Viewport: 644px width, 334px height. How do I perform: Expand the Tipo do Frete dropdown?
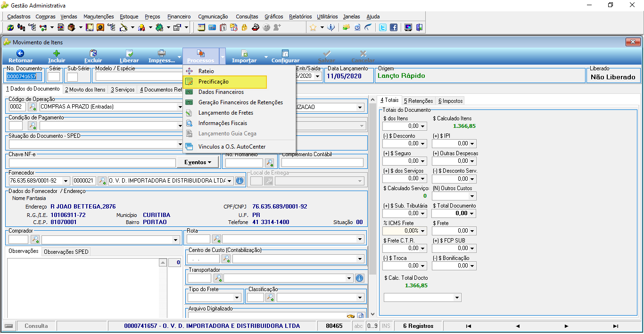pos(237,298)
